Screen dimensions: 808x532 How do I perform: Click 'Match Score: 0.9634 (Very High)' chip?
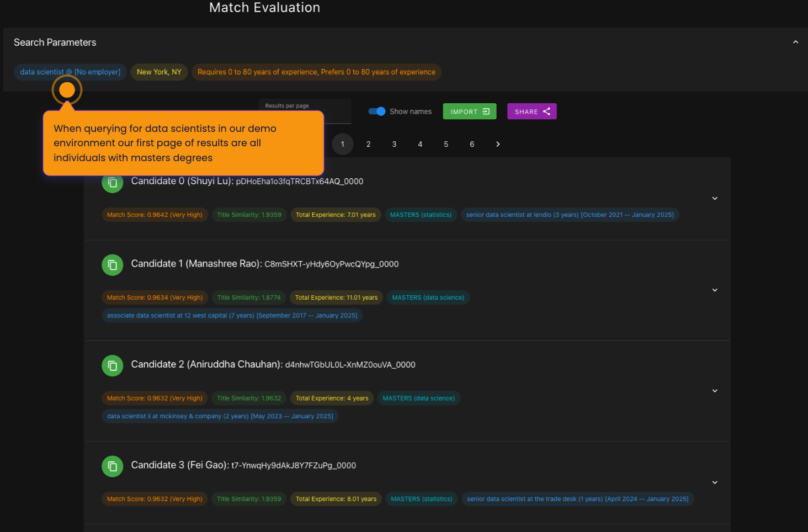tap(155, 297)
